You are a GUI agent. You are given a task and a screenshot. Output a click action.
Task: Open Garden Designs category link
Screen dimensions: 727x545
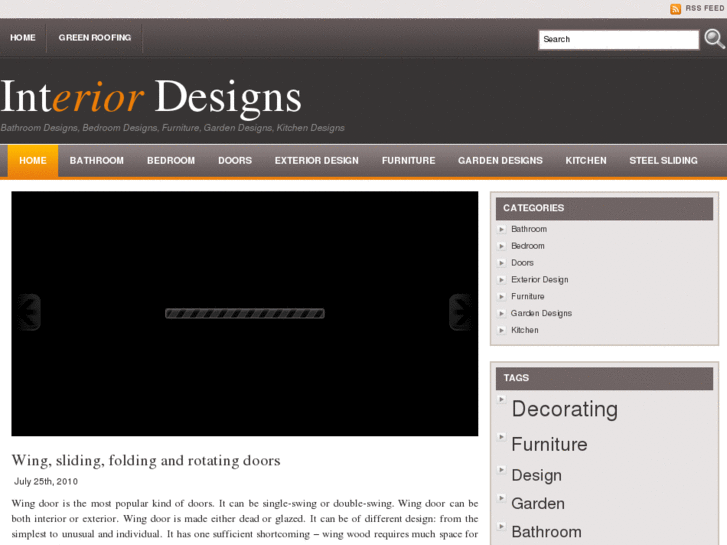point(541,314)
